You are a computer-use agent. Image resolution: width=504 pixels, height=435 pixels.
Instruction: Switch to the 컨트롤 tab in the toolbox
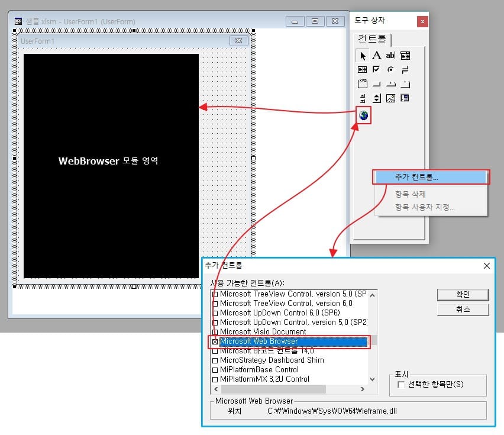pyautogui.click(x=372, y=39)
